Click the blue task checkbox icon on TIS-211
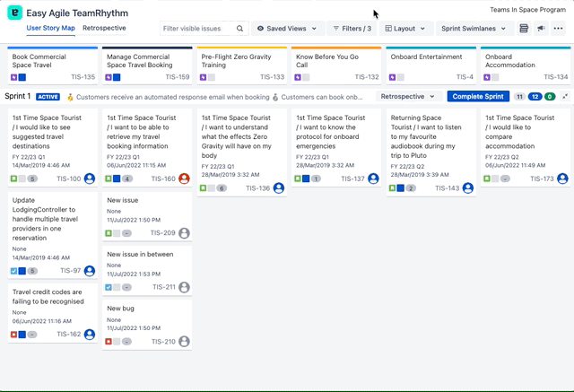 109,287
